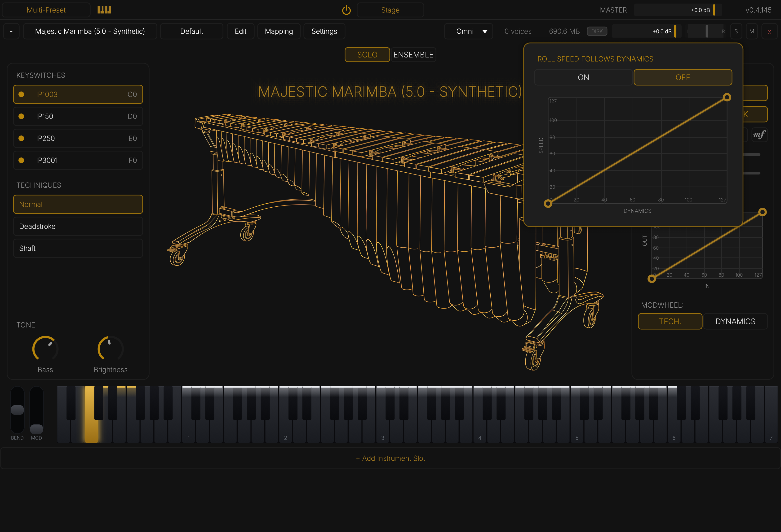The image size is (781, 532).
Task: Turn ON roll speed follows dynamics
Action: (583, 77)
